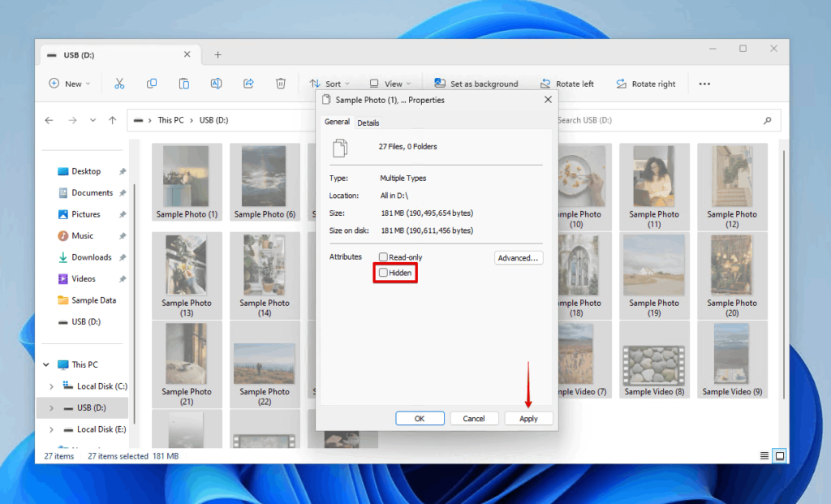Open the Sample Photo (11) thumbnail

click(x=654, y=179)
